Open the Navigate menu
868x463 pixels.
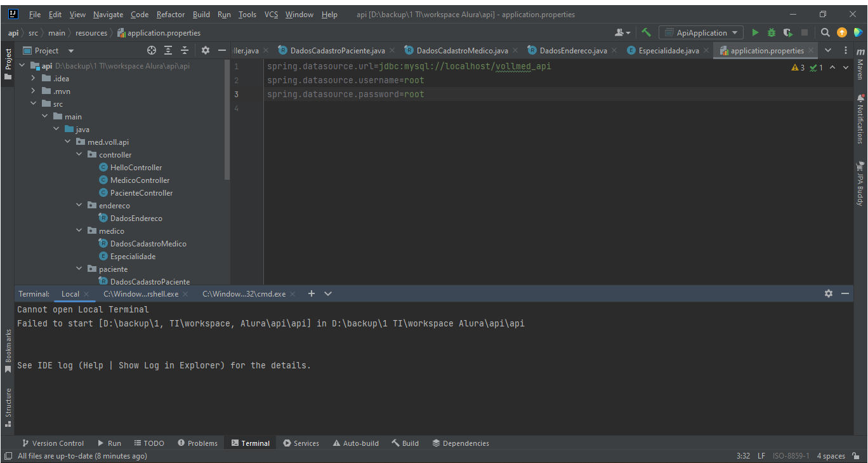108,14
